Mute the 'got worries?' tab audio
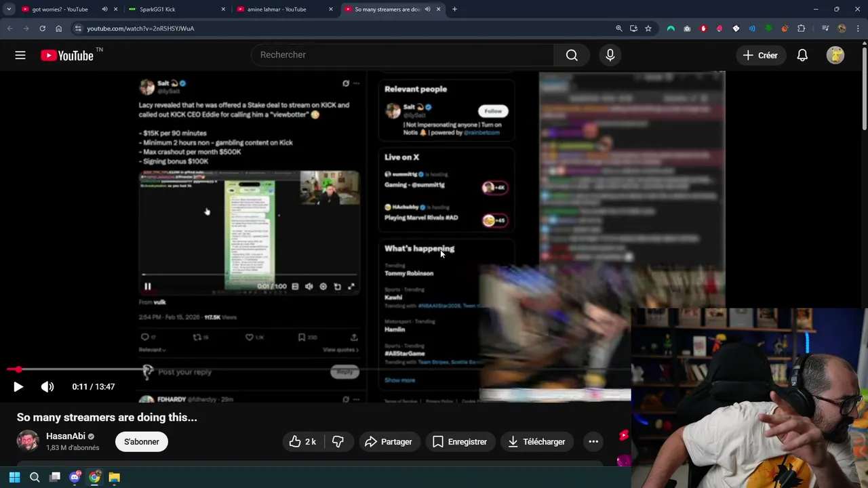This screenshot has width=868, height=488. point(104,9)
